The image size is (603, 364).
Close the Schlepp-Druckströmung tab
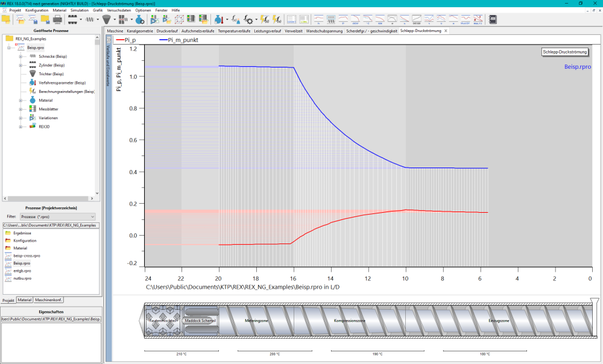pos(446,31)
